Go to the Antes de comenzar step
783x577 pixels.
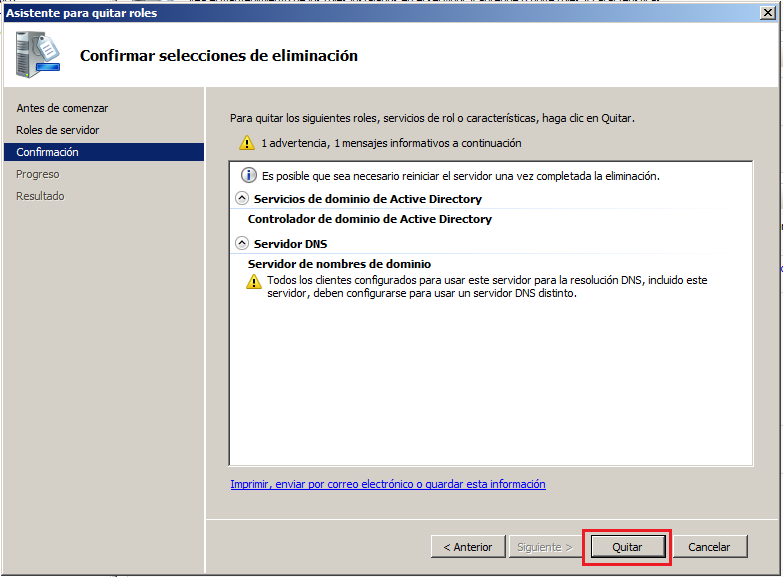62,108
